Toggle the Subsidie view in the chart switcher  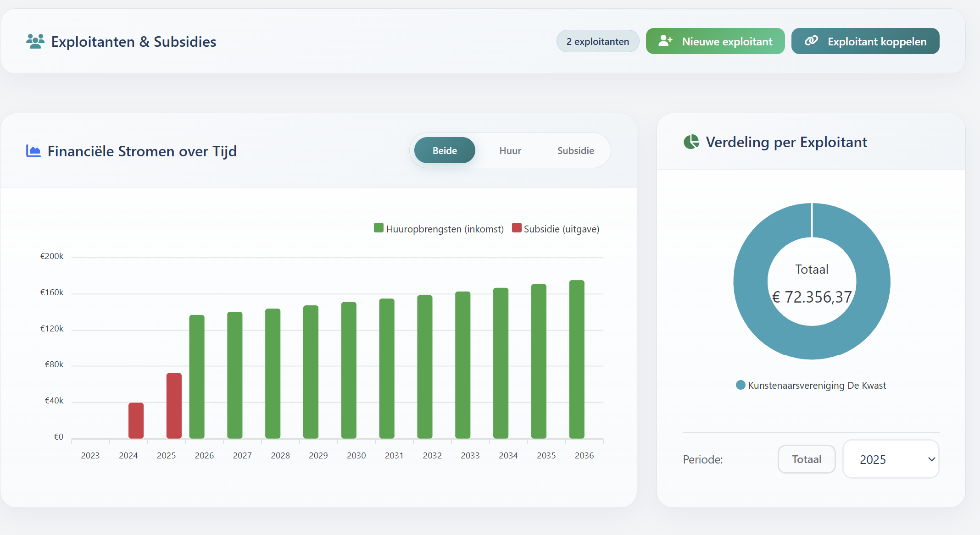[x=575, y=150]
